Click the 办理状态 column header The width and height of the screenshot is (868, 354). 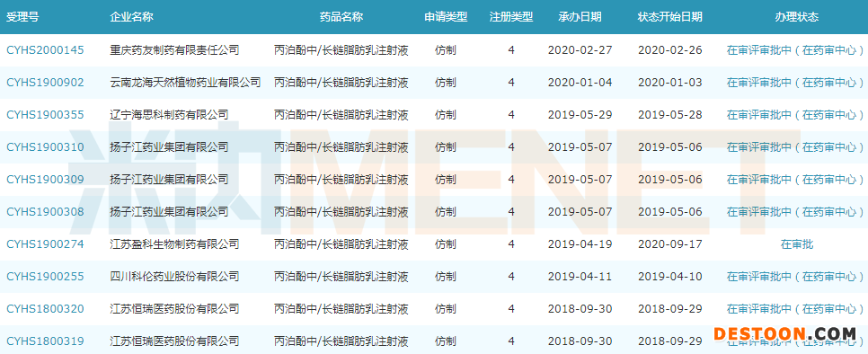point(797,16)
